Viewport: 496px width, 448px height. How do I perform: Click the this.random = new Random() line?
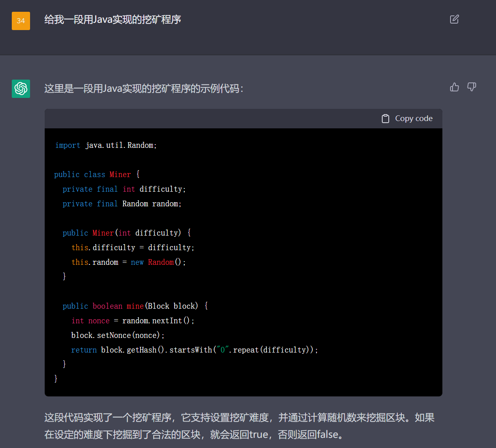(128, 262)
